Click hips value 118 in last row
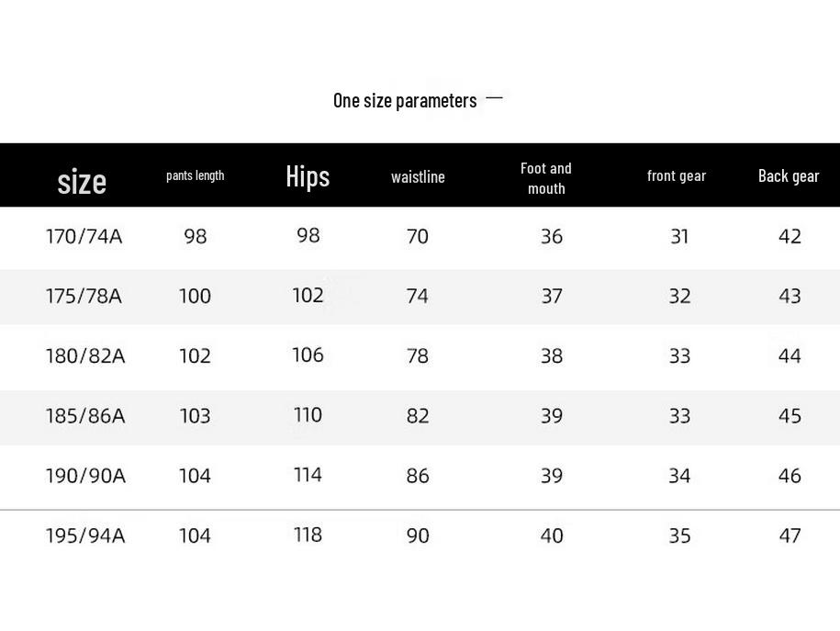The image size is (840, 631). 308,535
